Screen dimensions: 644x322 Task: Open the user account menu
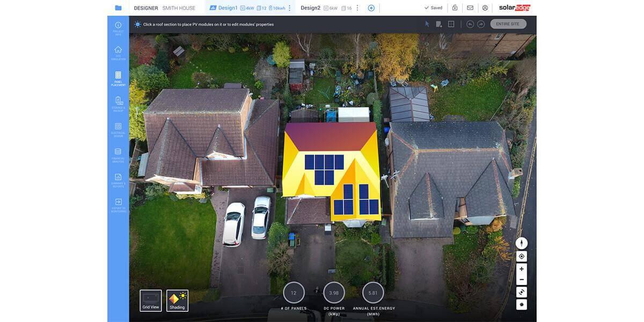485,8
